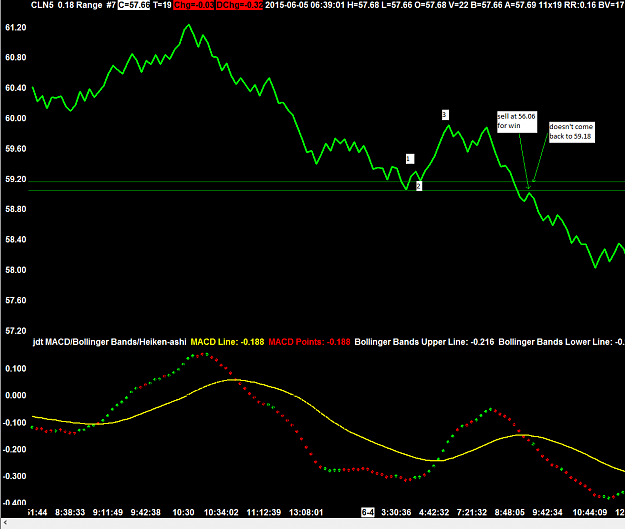
Task: Click the highlighted C=57.66 close value
Action: 134,5
